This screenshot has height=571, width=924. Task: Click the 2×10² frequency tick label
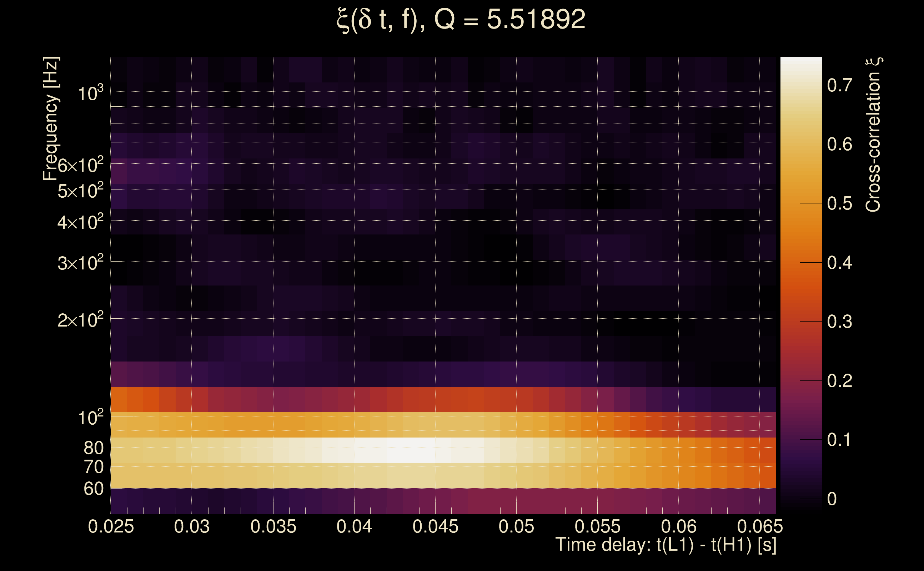pos(80,320)
